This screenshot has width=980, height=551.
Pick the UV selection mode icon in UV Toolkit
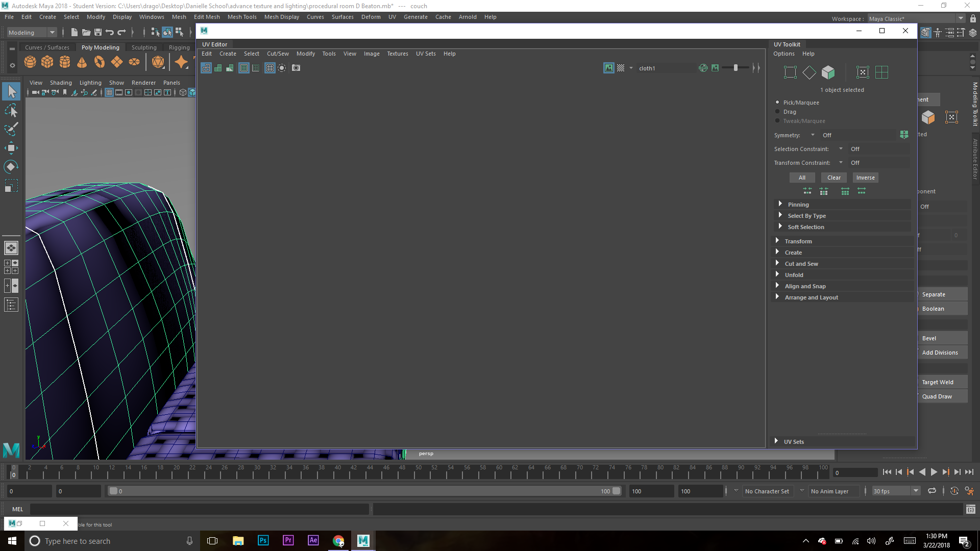coord(790,72)
